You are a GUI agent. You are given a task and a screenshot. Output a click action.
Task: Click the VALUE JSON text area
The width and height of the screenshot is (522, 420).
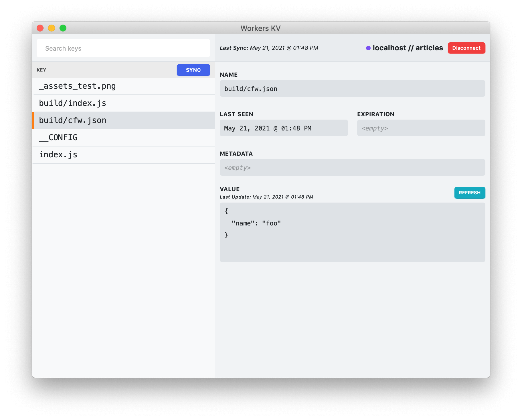pyautogui.click(x=352, y=232)
